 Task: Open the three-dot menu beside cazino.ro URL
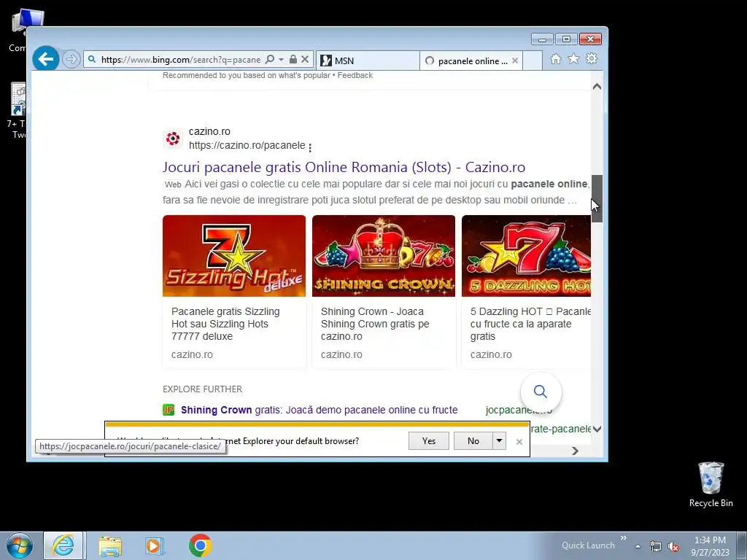point(310,147)
